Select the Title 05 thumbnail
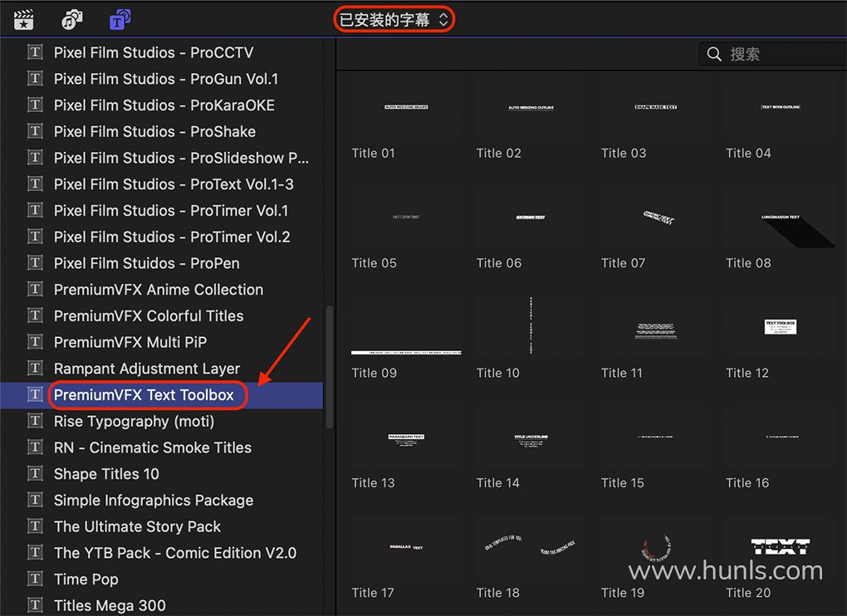847x616 pixels. 406,217
